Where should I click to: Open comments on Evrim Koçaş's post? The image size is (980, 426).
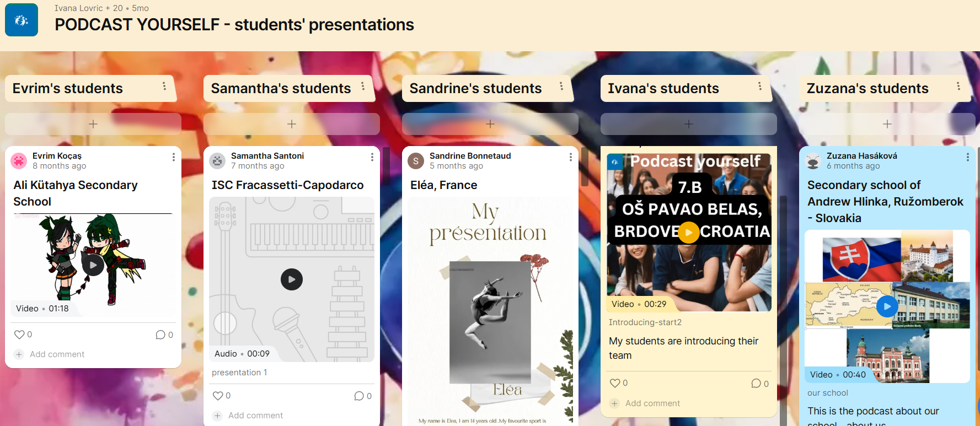click(160, 335)
